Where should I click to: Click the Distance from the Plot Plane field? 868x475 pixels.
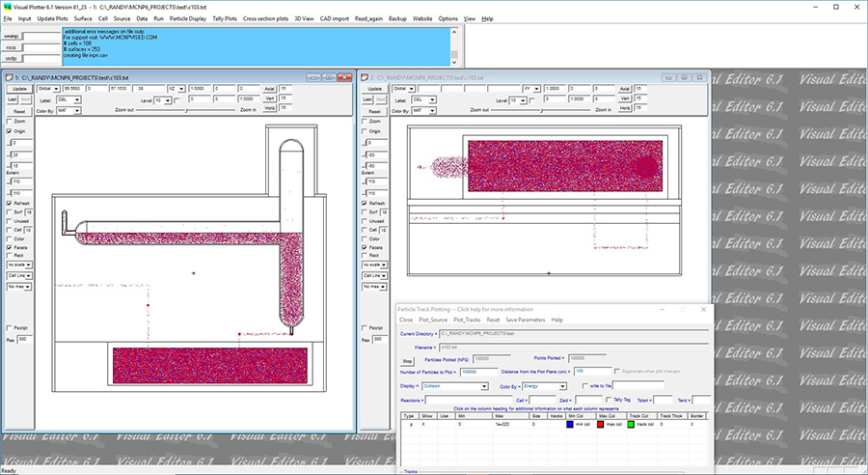pyautogui.click(x=592, y=372)
